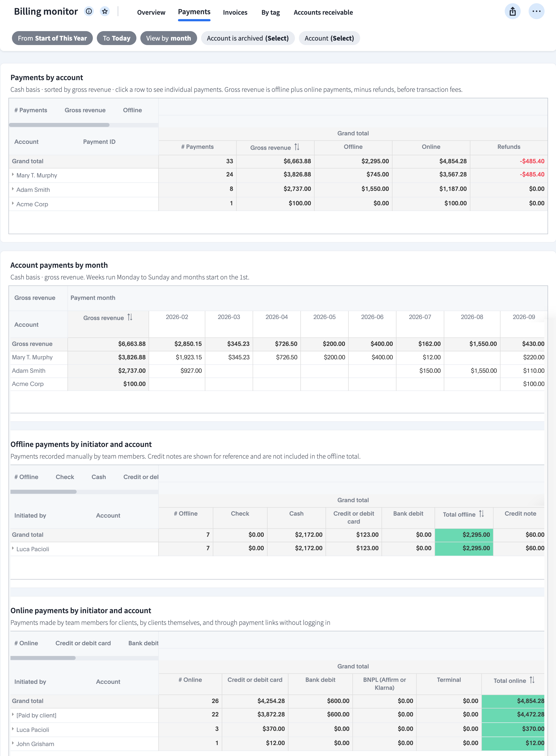The image size is (556, 756).
Task: Click the green $2,295.00 Grand total offline cell
Action: [464, 535]
